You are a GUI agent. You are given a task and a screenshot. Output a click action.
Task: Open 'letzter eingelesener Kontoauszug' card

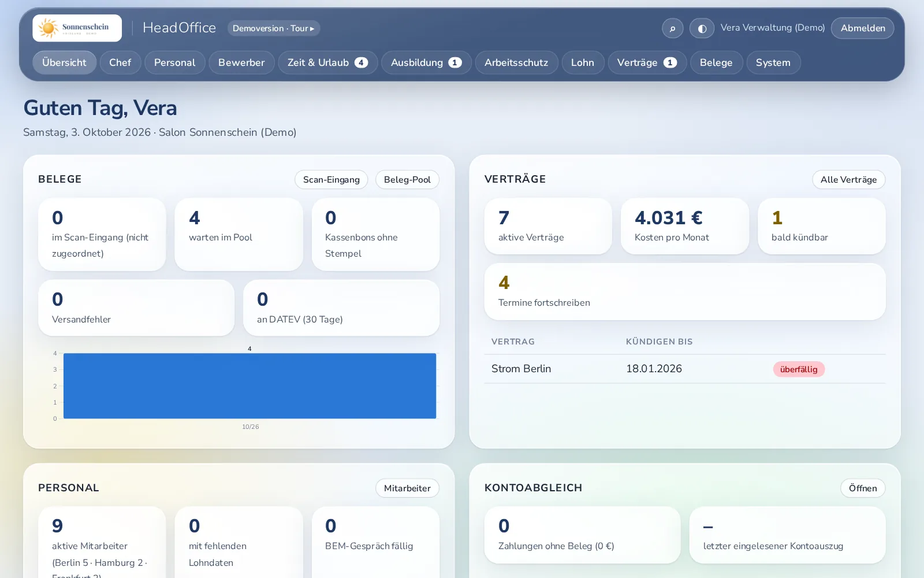787,535
